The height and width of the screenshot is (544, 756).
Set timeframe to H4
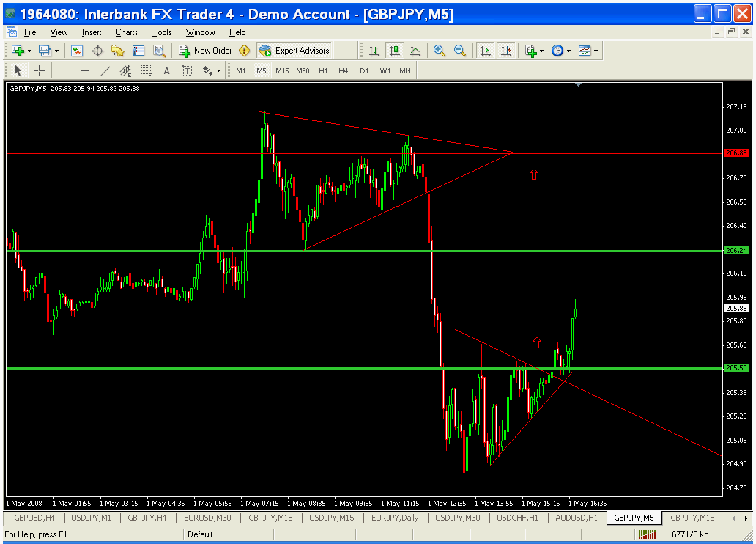343,70
